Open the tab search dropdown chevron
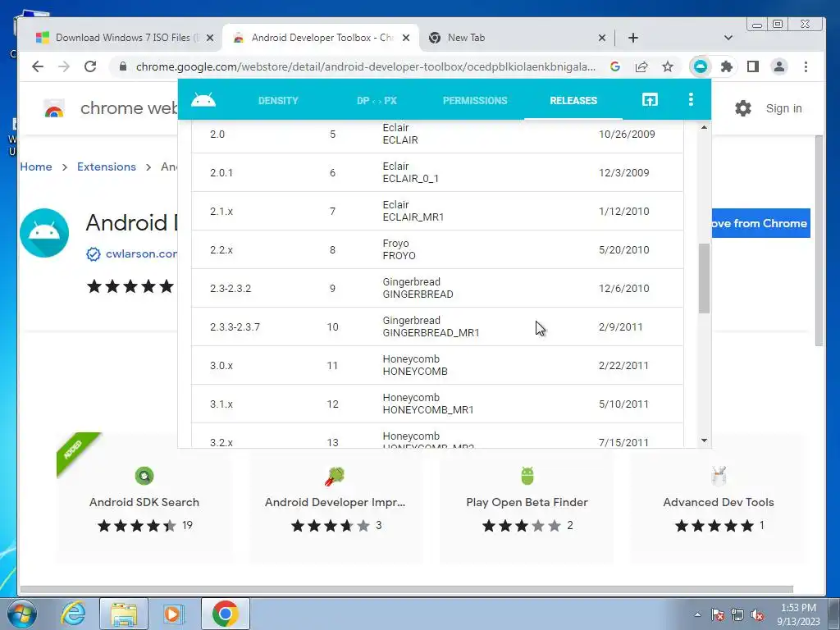Viewport: 840px width, 630px height. 728,38
